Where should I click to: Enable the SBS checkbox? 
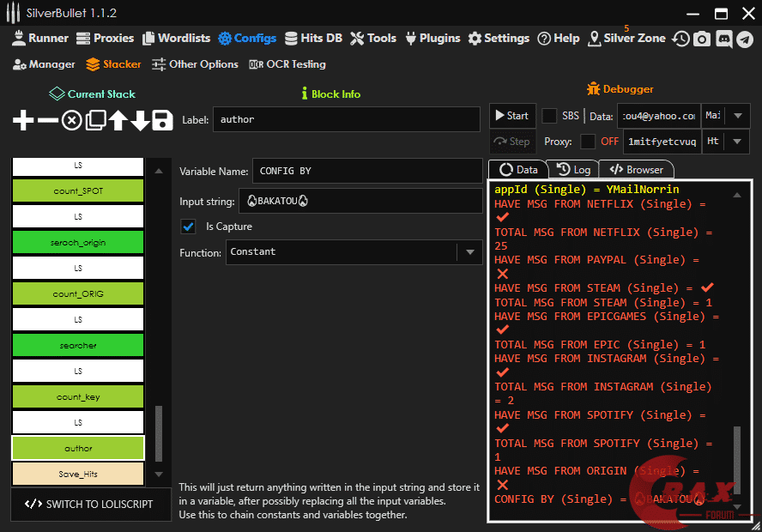pos(549,116)
